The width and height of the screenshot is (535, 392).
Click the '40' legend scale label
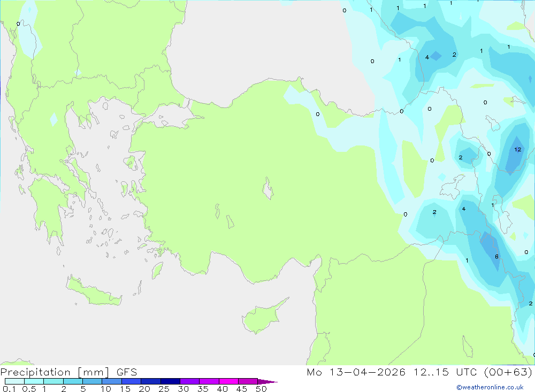[x=223, y=389]
